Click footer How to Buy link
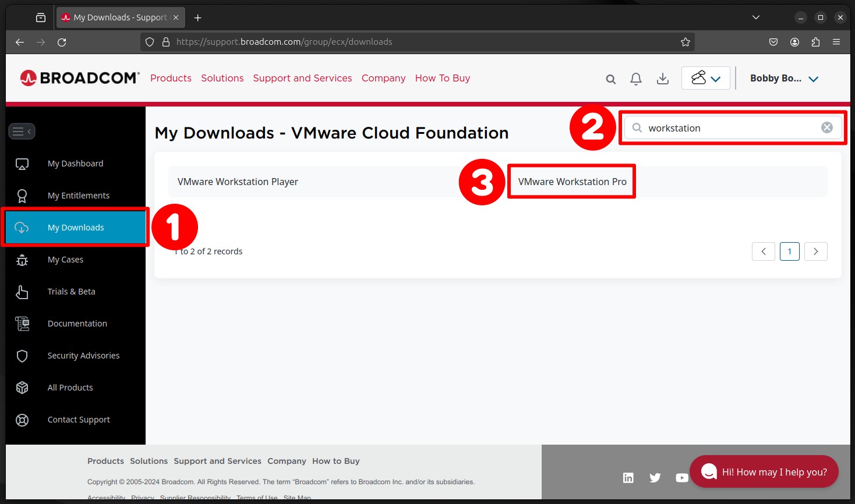 (336, 461)
